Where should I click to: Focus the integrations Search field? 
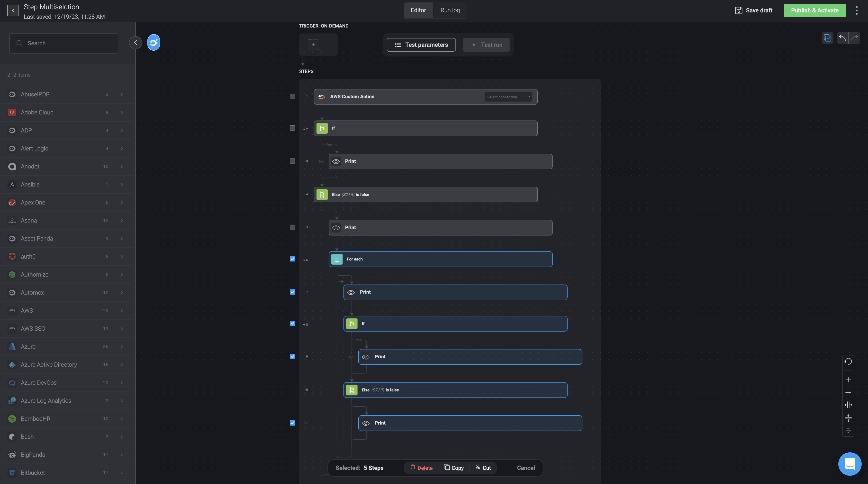64,43
